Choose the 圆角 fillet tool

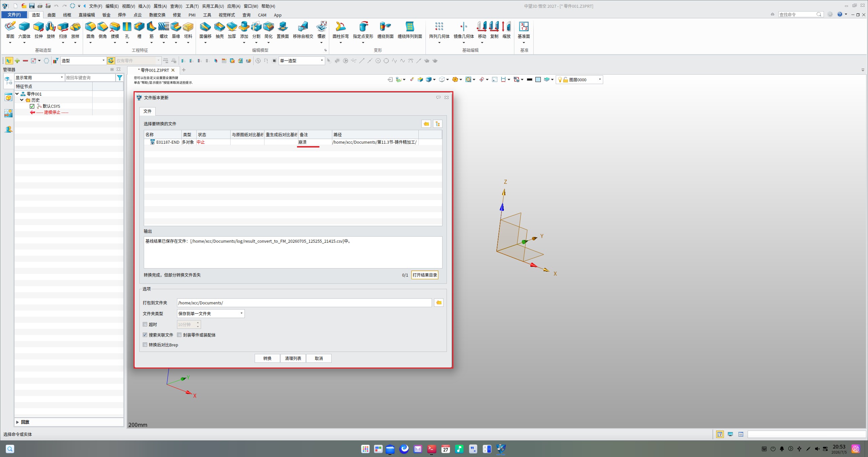tap(90, 30)
